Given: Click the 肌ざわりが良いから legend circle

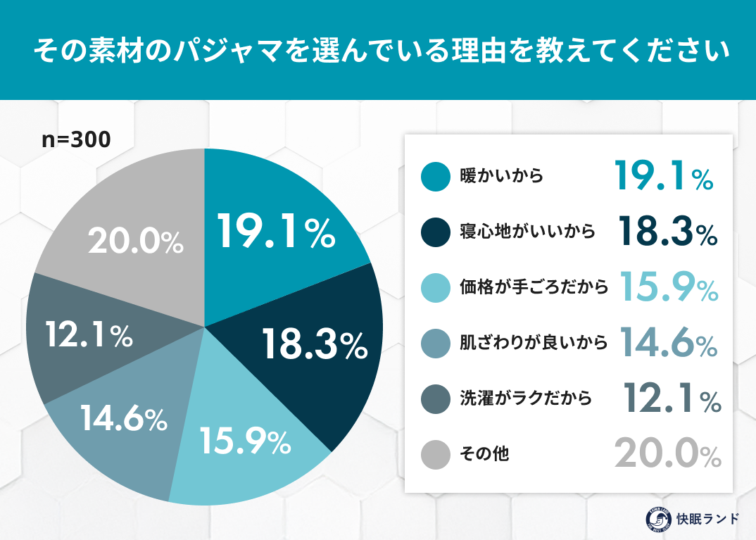Looking at the screenshot, I should tap(436, 344).
